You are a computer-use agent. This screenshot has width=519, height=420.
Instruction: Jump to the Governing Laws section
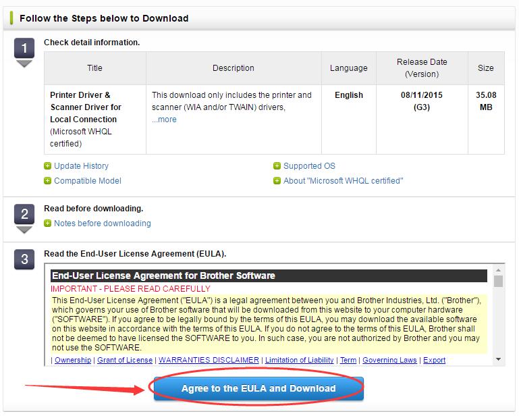(x=389, y=361)
